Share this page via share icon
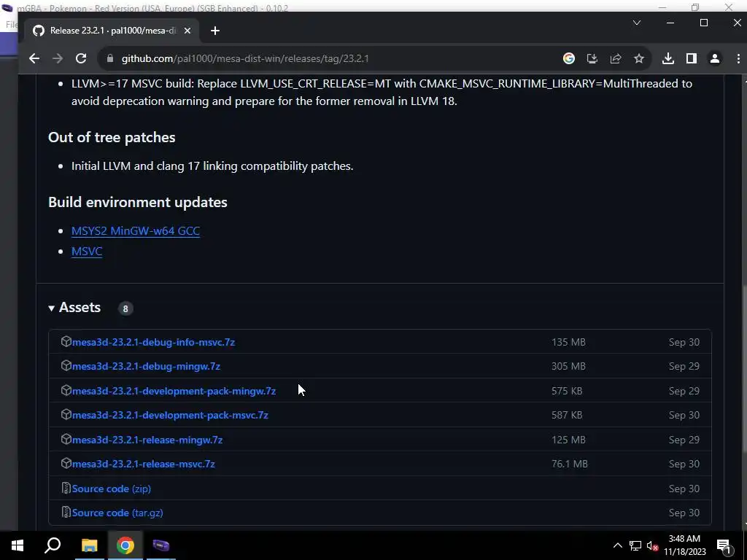 (616, 58)
